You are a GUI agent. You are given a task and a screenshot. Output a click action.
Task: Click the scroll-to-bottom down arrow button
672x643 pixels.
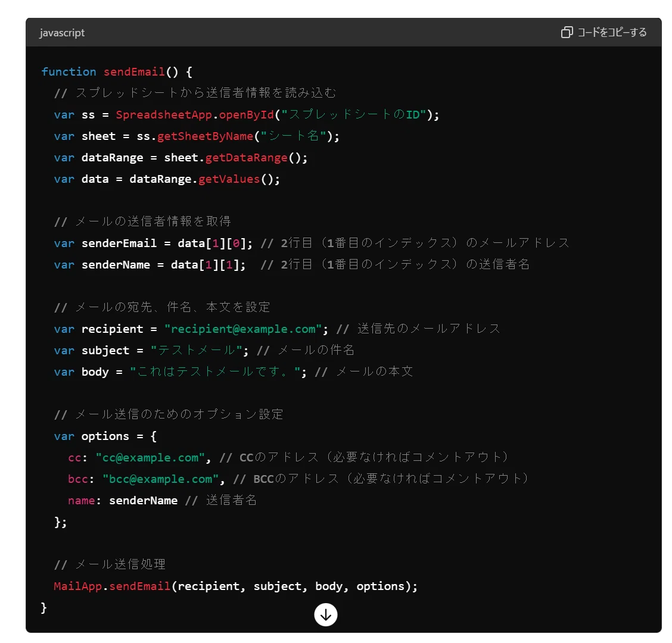pos(326,615)
